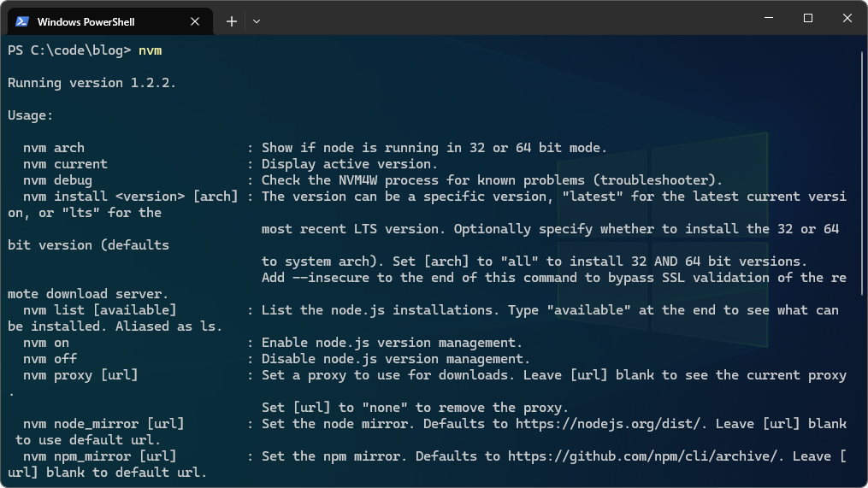Open a new tab with the plus button
This screenshot has height=488, width=868.
point(231,21)
